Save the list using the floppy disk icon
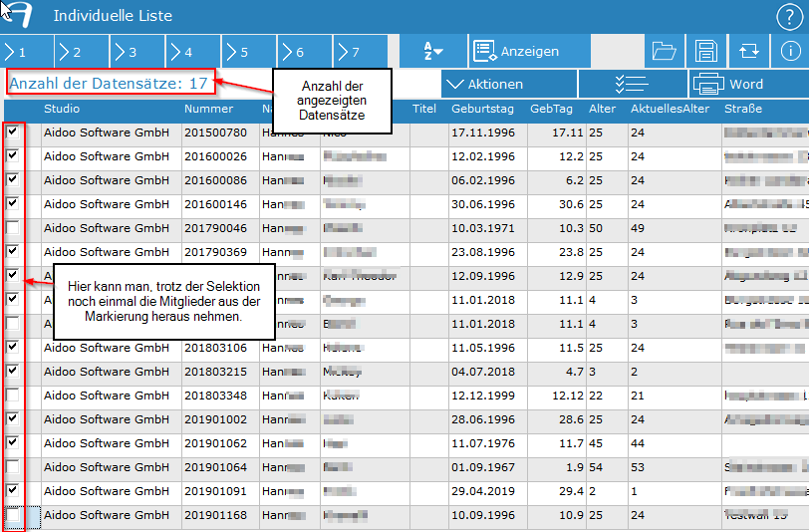809x532 pixels. click(706, 51)
